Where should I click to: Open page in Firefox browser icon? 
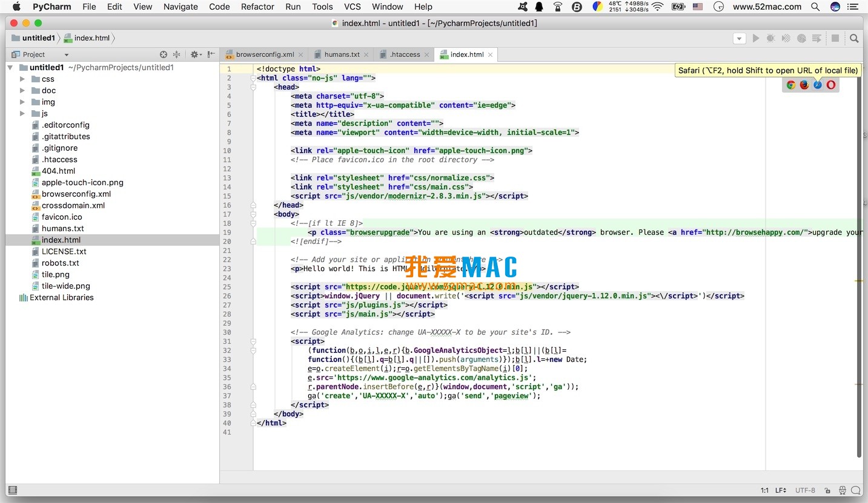coord(804,85)
